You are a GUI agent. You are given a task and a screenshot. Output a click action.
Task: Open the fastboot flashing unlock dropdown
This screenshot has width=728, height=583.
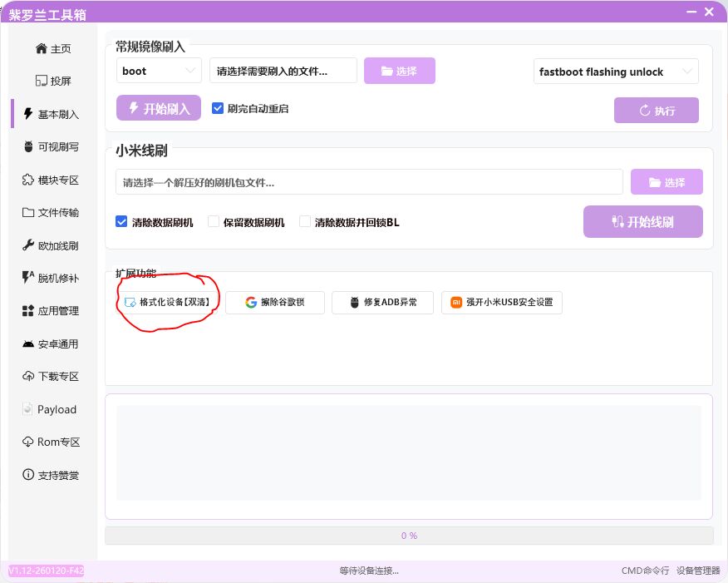coord(615,72)
